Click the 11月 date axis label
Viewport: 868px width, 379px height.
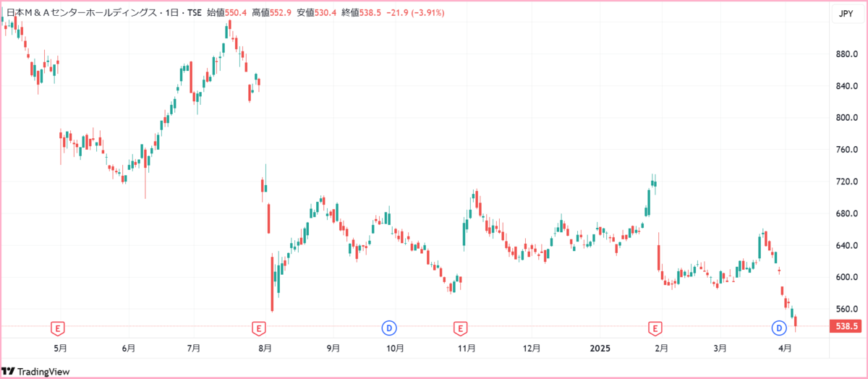[x=467, y=348]
